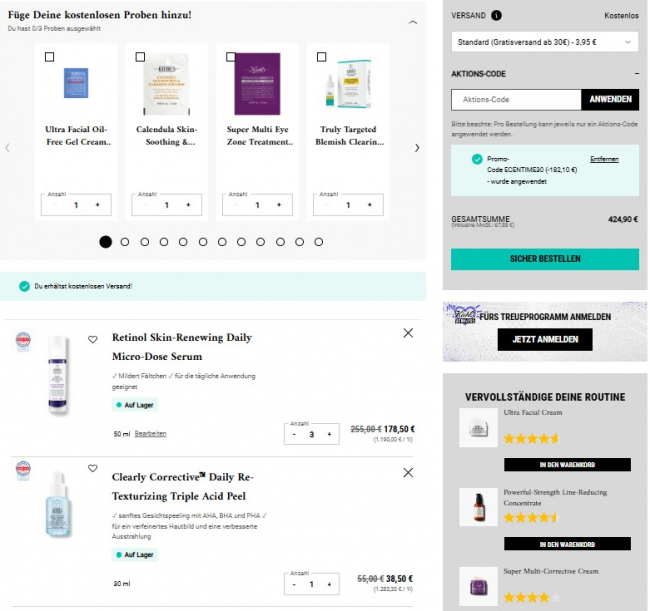Decrease Clearly Corrective peel quantity with minus
650x611 pixels.
coord(294,584)
